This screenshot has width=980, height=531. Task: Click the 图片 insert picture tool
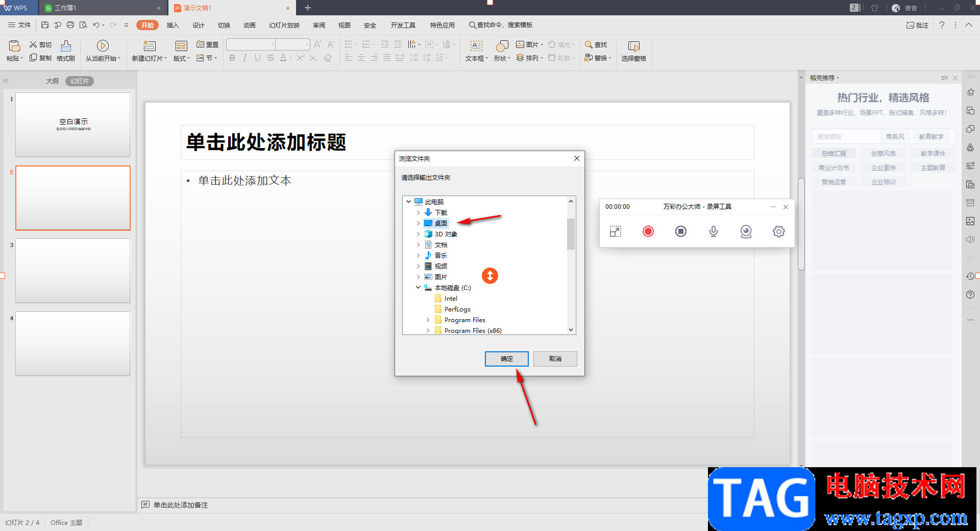tap(529, 45)
